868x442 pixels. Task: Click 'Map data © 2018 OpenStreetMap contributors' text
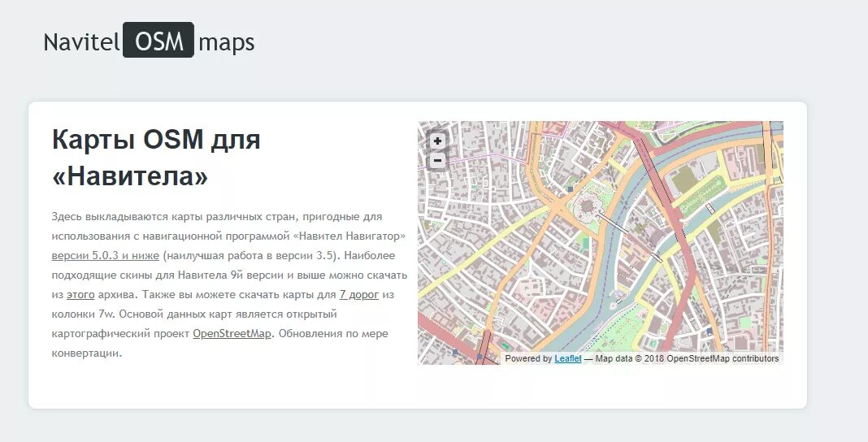point(687,358)
